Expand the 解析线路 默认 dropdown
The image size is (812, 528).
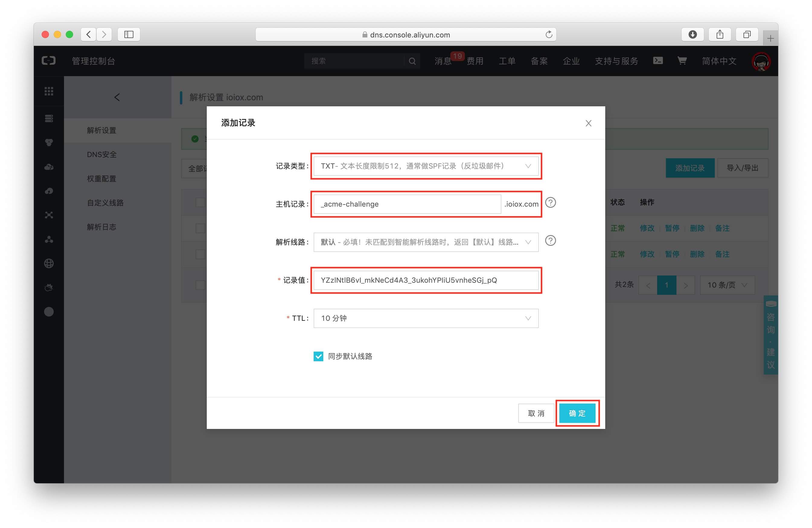425,242
